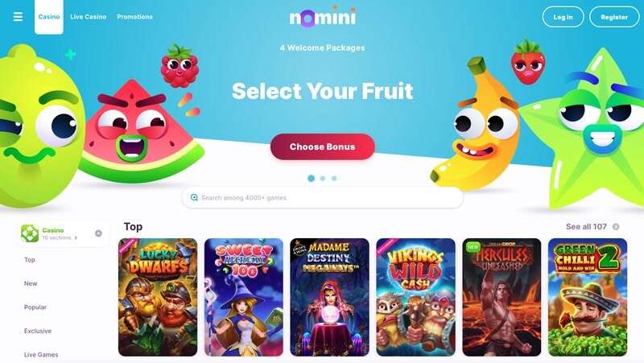Select Exclusive in the sidebar list
The height and width of the screenshot is (363, 644).
click(x=38, y=331)
